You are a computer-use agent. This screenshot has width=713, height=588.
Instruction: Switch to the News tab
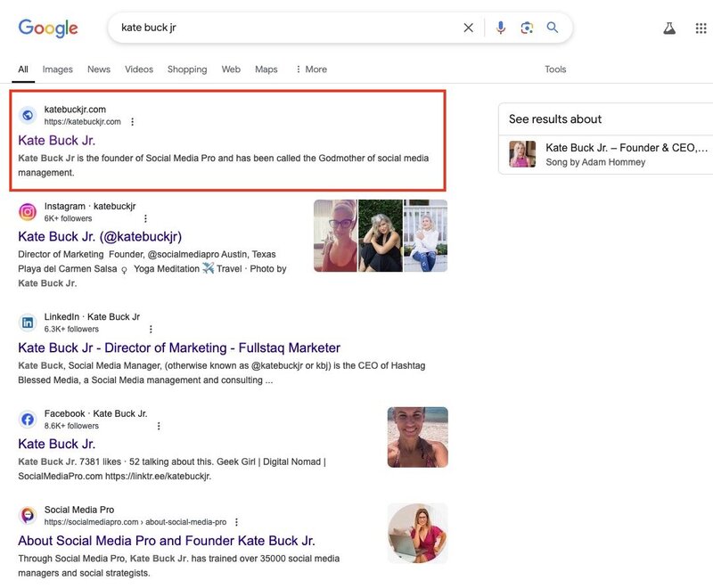click(99, 69)
